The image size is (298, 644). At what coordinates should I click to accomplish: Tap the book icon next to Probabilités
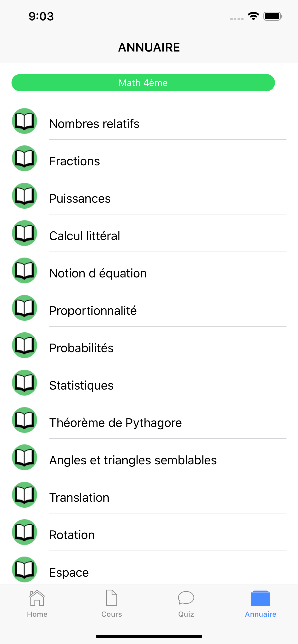[x=24, y=345]
